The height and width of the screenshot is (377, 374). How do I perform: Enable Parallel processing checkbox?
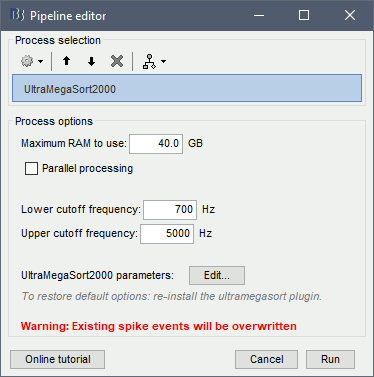click(31, 169)
